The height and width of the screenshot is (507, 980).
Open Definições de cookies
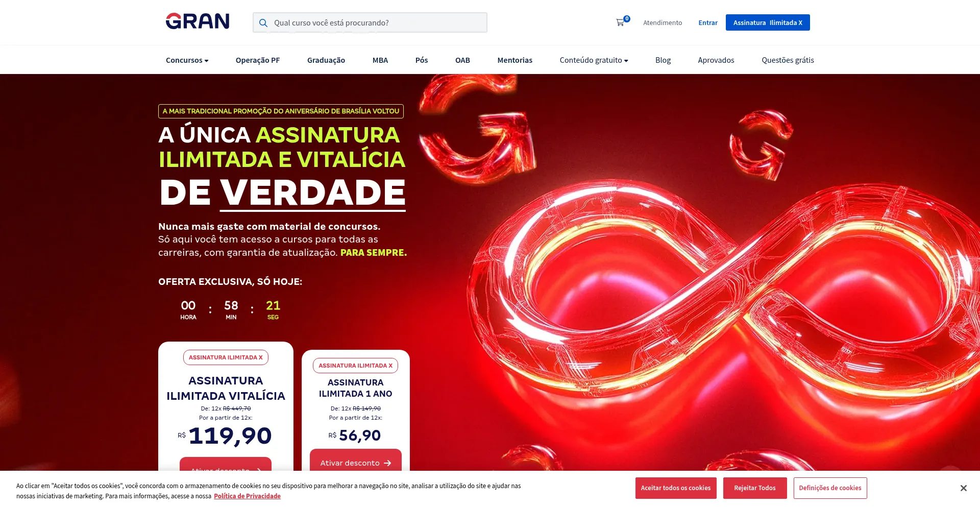point(830,488)
